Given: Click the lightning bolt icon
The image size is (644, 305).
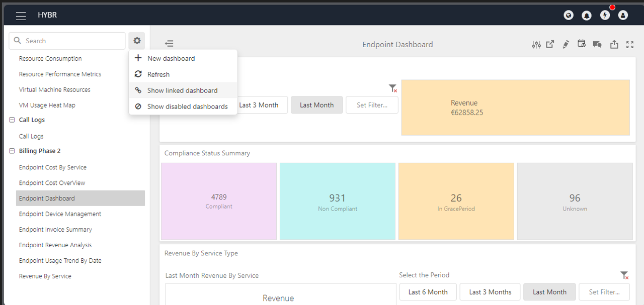Looking at the screenshot, I should point(605,16).
